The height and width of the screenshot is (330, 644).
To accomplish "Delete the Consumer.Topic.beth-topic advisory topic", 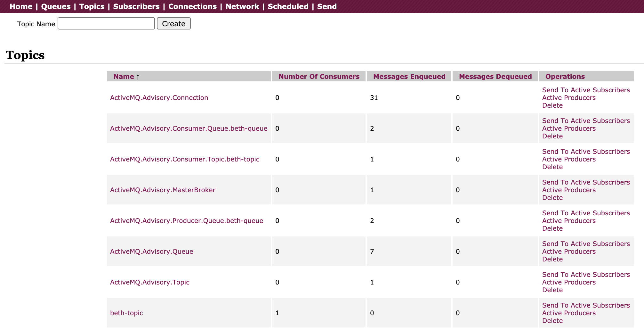I will coord(552,167).
